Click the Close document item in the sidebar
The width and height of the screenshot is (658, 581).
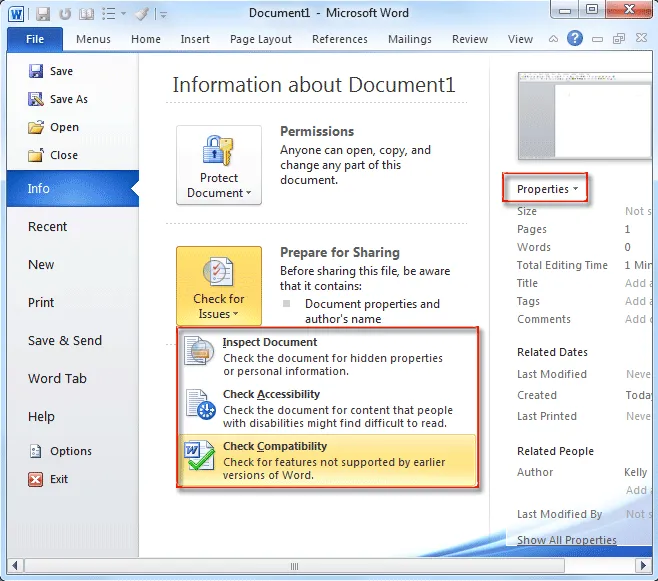pyautogui.click(x=63, y=155)
